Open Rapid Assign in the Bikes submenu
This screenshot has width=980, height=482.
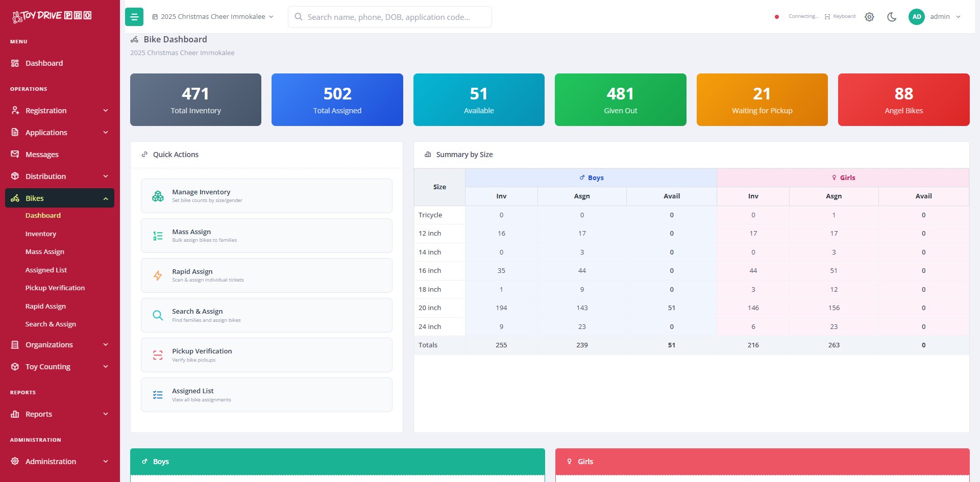point(45,307)
